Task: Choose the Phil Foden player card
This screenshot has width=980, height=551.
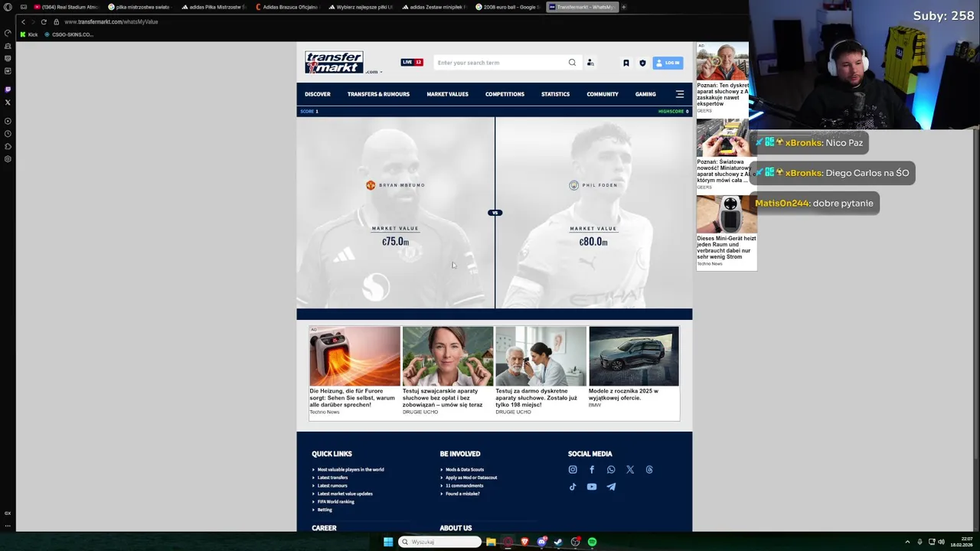Action: pyautogui.click(x=593, y=212)
